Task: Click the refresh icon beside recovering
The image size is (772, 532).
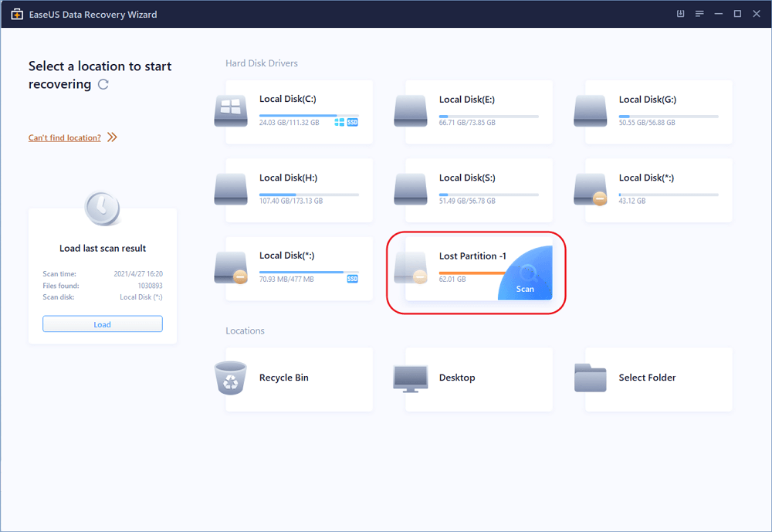Action: [103, 84]
